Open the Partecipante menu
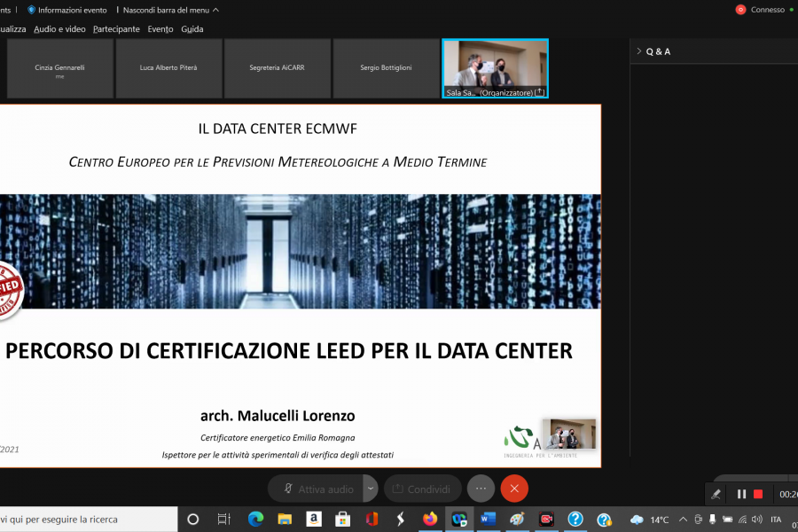 click(116, 29)
